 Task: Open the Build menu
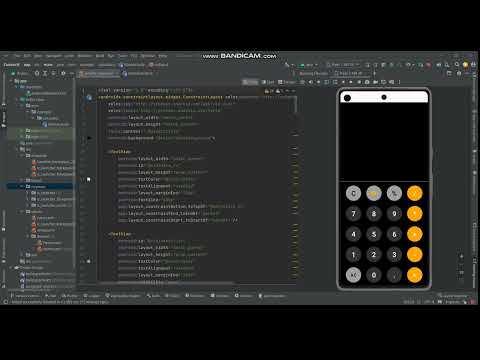click(100, 56)
